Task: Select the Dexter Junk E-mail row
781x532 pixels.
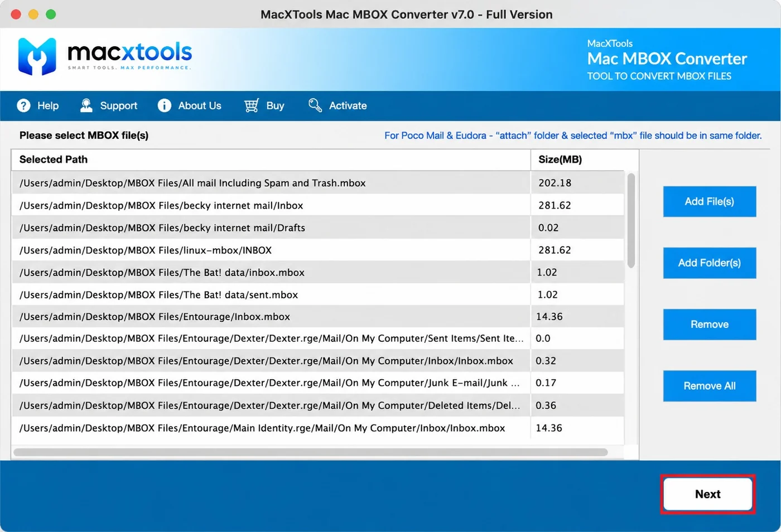Action: coord(318,383)
